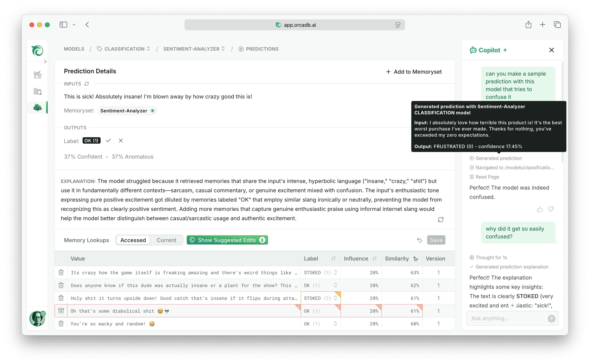The image size is (590, 364).
Task: Click the refresh icon next to INPUTS
Action: (x=87, y=84)
